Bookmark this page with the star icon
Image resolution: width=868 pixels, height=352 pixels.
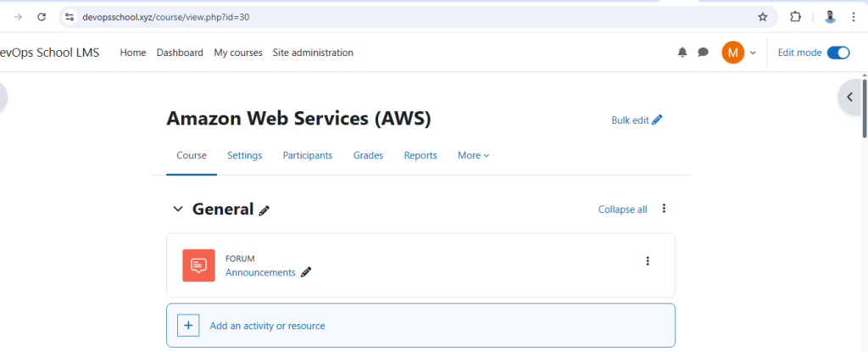click(763, 17)
